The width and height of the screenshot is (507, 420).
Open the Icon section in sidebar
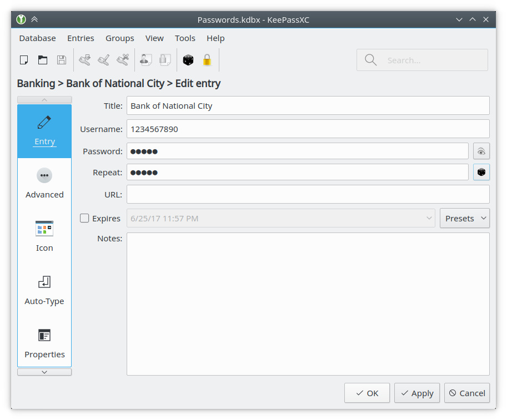(44, 236)
